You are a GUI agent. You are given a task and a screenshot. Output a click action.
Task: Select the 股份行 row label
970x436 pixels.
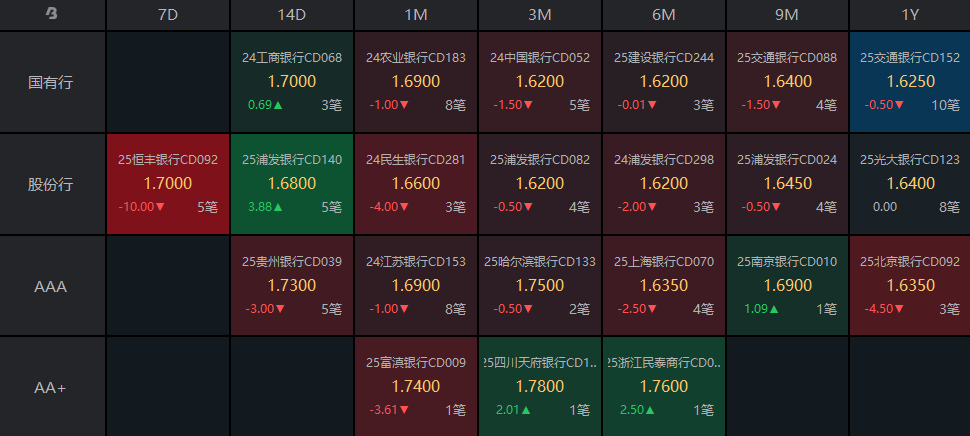coord(52,184)
